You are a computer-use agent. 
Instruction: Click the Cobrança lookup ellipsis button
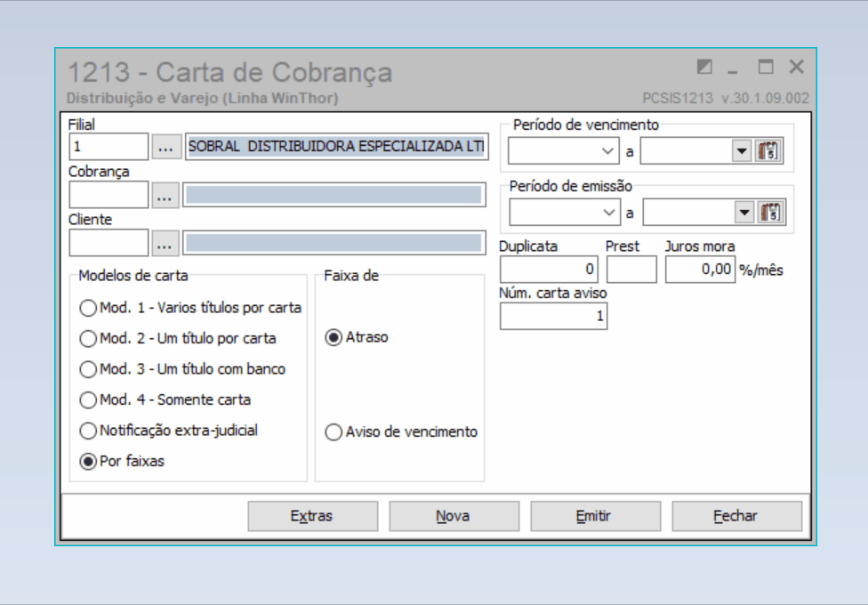pos(165,195)
